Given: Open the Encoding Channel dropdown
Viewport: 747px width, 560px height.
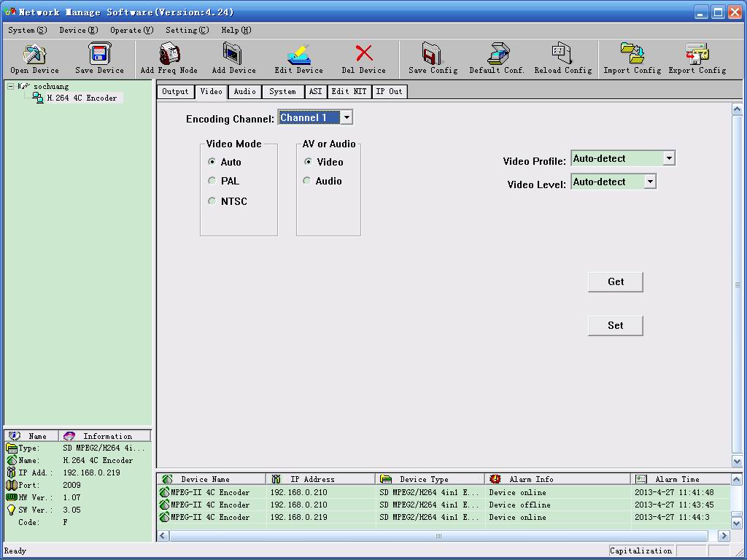Looking at the screenshot, I should click(347, 117).
